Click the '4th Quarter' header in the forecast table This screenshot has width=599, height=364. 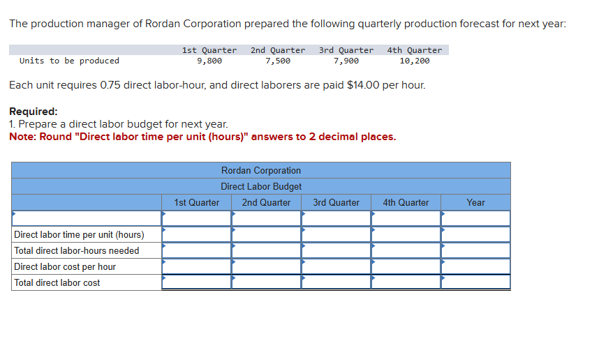coord(415,50)
